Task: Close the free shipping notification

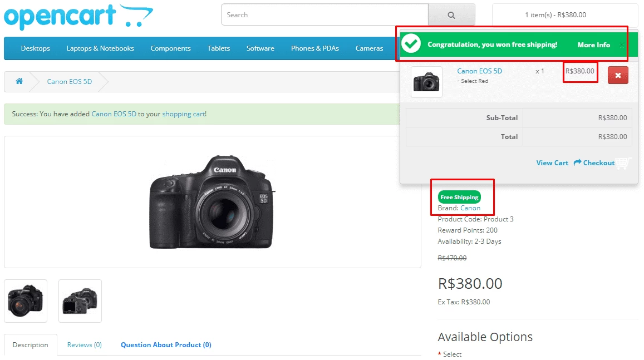Action: click(622, 45)
